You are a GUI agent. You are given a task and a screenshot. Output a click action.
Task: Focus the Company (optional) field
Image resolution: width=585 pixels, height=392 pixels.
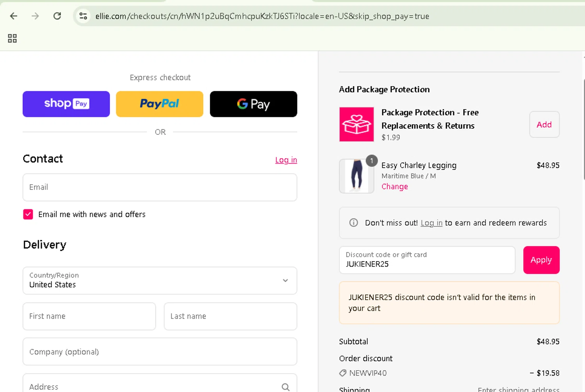click(160, 351)
